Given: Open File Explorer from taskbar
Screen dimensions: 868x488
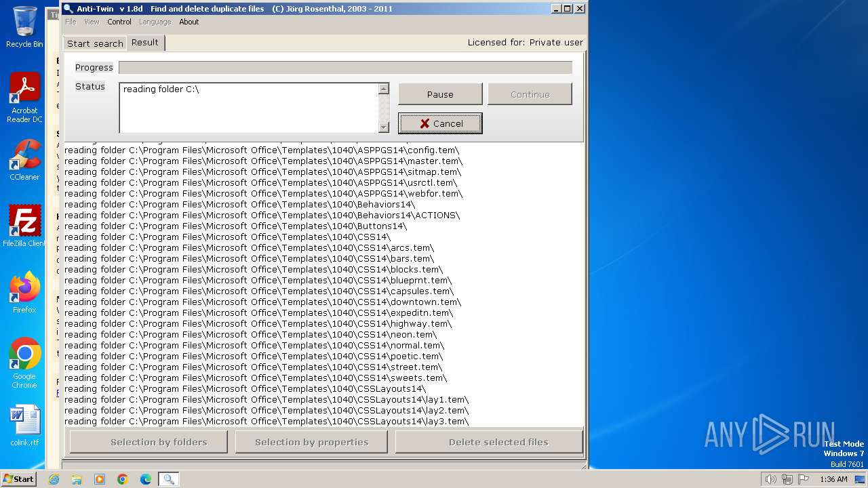Looking at the screenshot, I should [77, 479].
